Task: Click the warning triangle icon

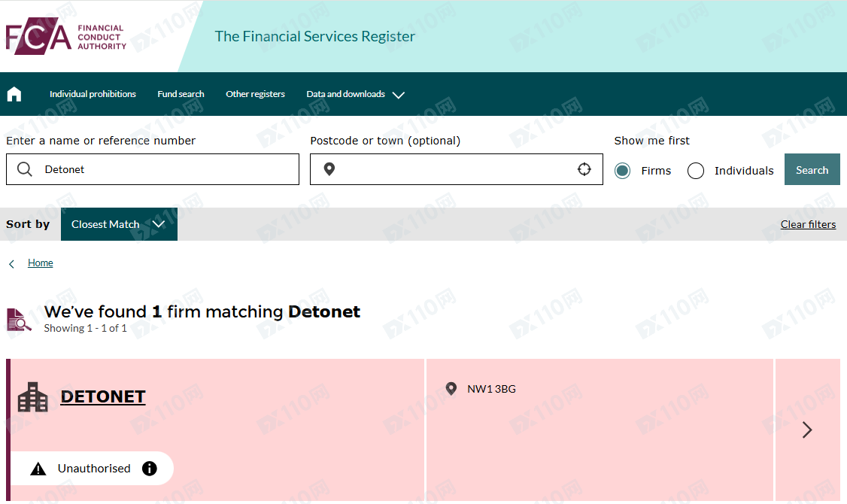Action: tap(38, 469)
